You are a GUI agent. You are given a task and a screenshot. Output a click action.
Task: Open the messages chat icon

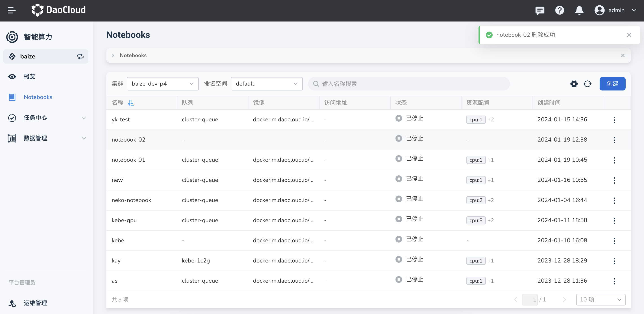(540, 10)
